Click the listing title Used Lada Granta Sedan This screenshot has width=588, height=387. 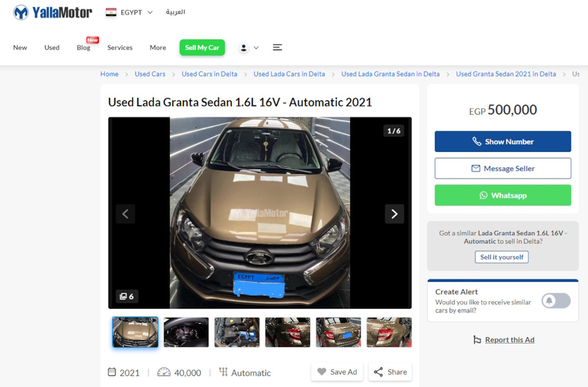pos(240,102)
